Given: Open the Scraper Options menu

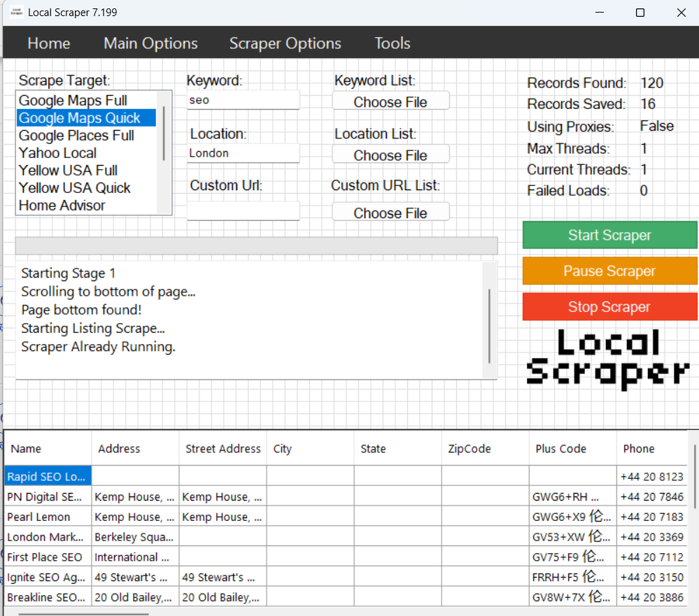Looking at the screenshot, I should (285, 43).
